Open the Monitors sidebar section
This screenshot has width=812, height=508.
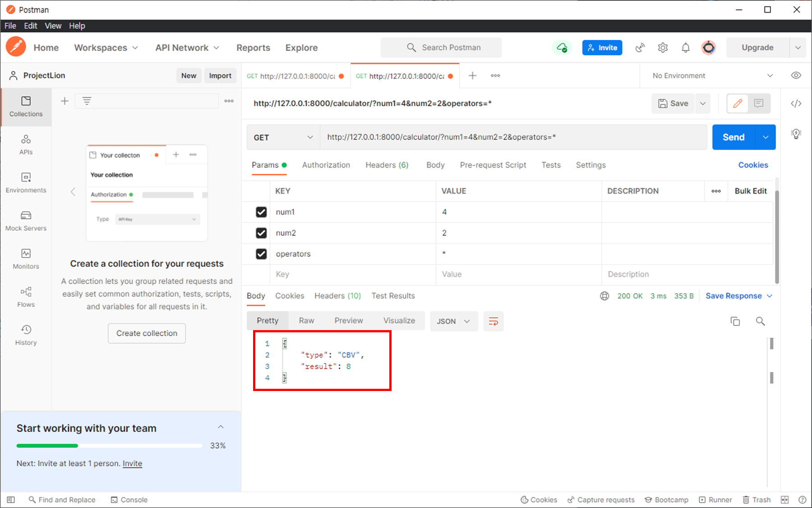[x=26, y=259]
